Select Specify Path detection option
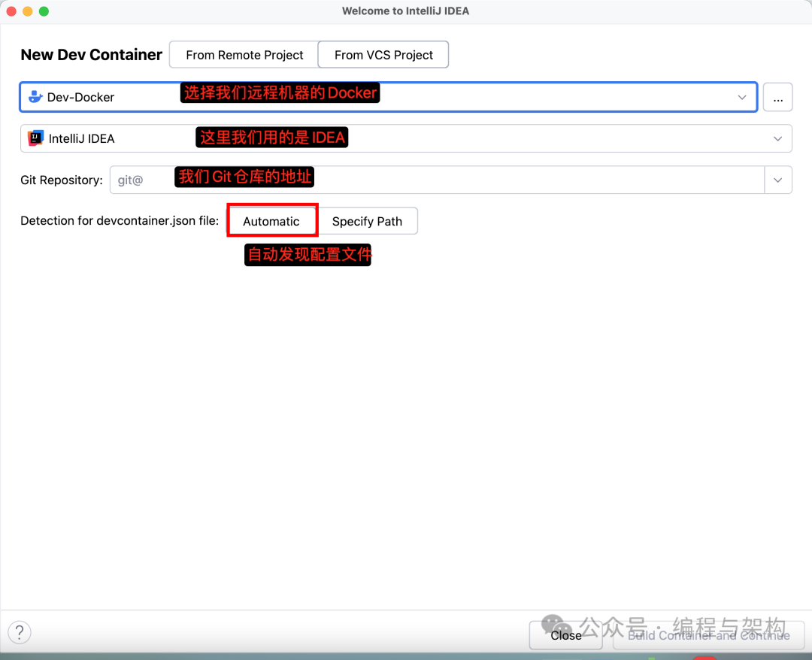This screenshot has height=660, width=812. (367, 222)
